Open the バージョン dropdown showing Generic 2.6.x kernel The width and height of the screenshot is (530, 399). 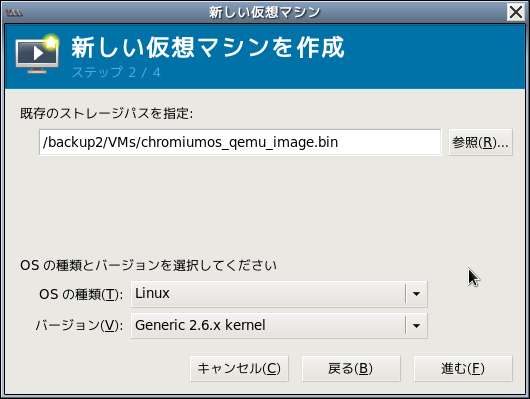pos(279,325)
